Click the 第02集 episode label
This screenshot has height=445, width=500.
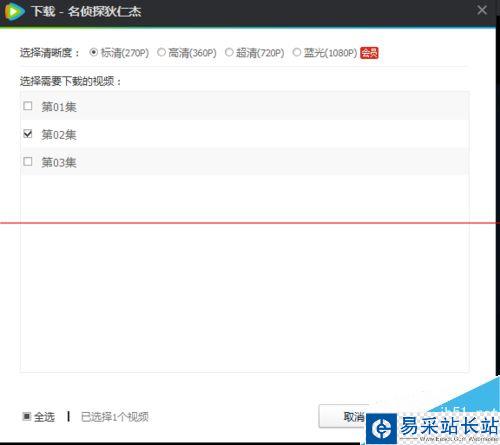pos(59,135)
